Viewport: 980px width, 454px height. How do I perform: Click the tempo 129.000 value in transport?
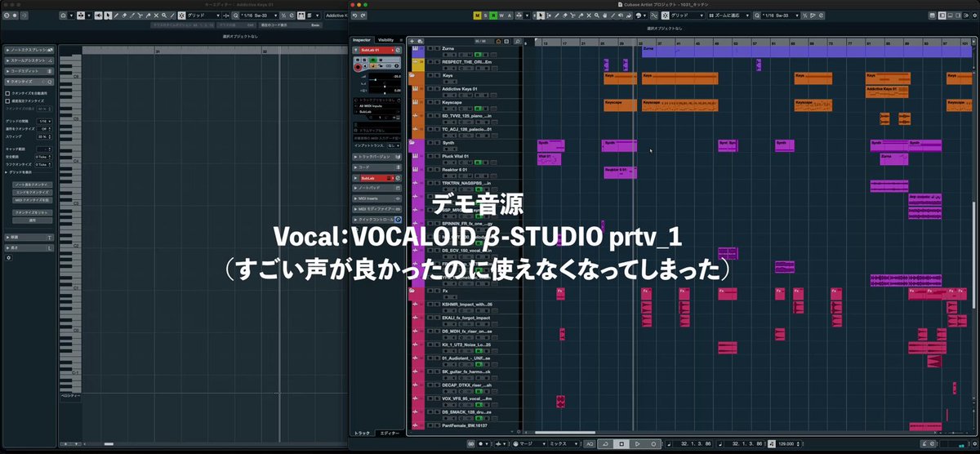pyautogui.click(x=785, y=443)
